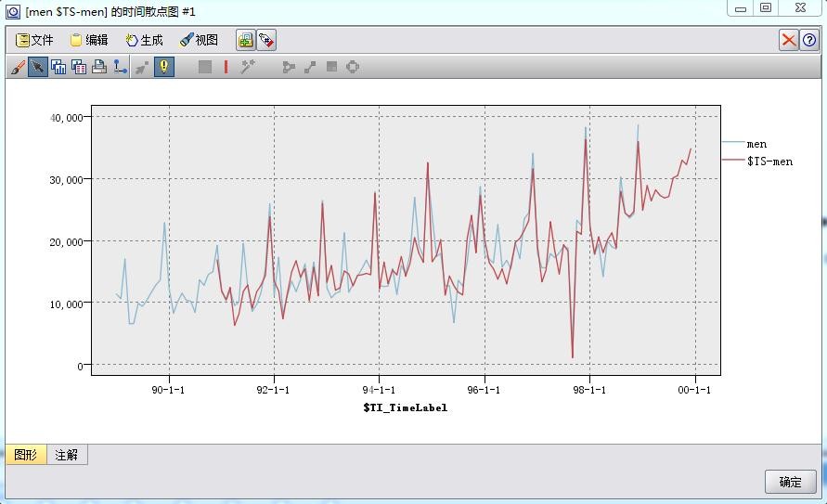The image size is (827, 504).
Task: Click the print graph icon
Action: tap(99, 67)
